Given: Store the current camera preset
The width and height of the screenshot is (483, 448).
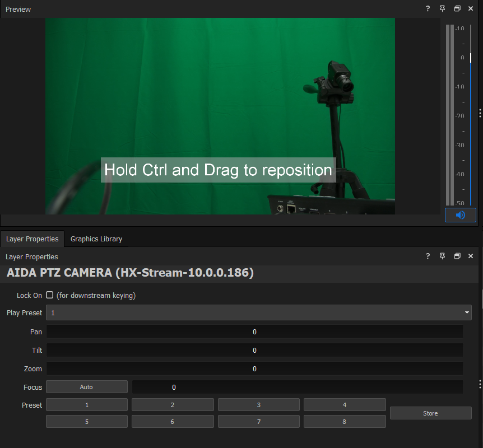Looking at the screenshot, I should pos(430,413).
